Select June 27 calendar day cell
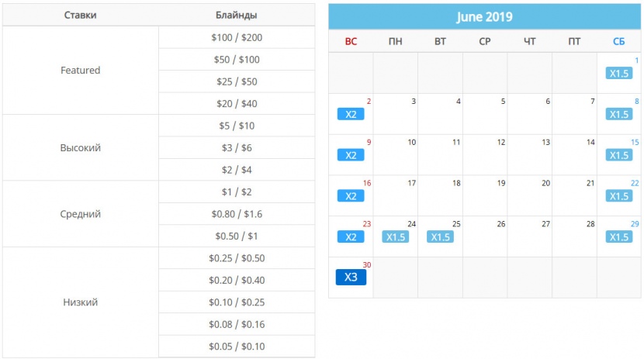This screenshot has width=644, height=359. pos(530,236)
